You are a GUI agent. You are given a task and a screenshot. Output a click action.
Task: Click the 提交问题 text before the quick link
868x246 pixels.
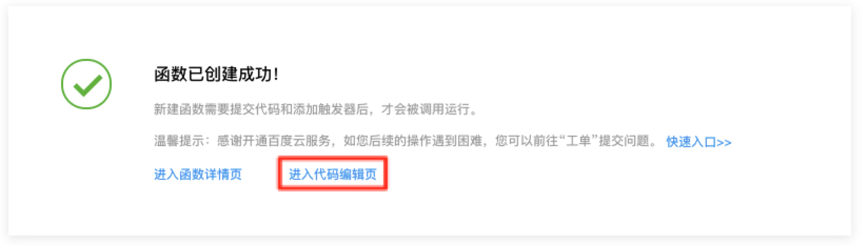(624, 141)
